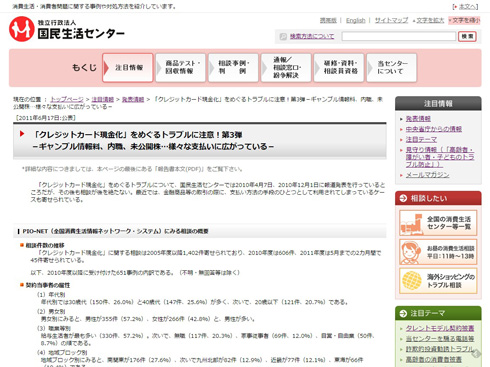Open the 高齢者の消費者被害 link

tap(434, 359)
